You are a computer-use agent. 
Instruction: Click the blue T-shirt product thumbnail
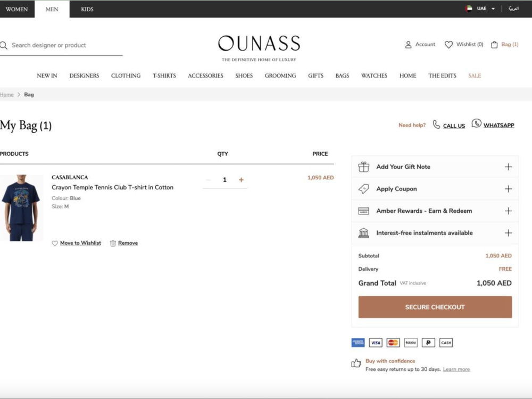point(22,207)
